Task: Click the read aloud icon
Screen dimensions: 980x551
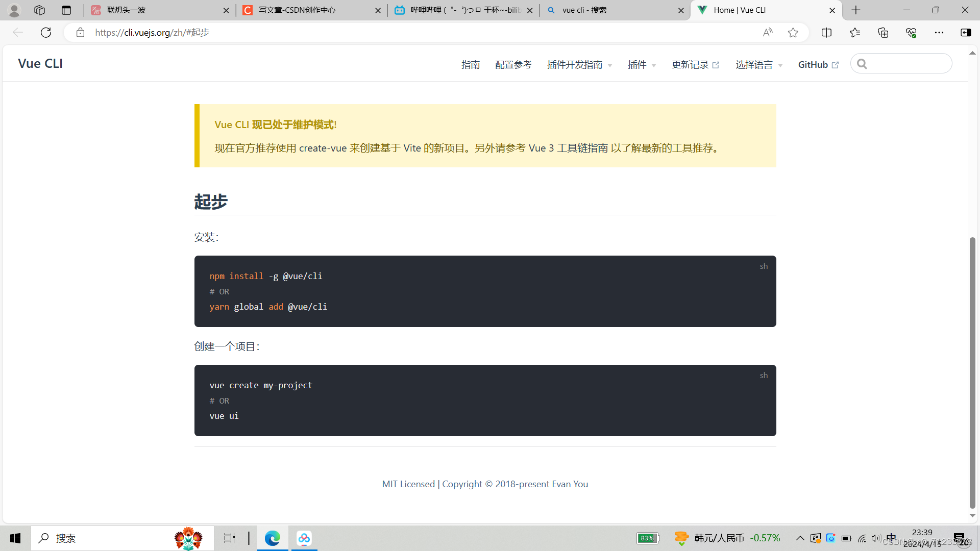Action: click(x=768, y=32)
